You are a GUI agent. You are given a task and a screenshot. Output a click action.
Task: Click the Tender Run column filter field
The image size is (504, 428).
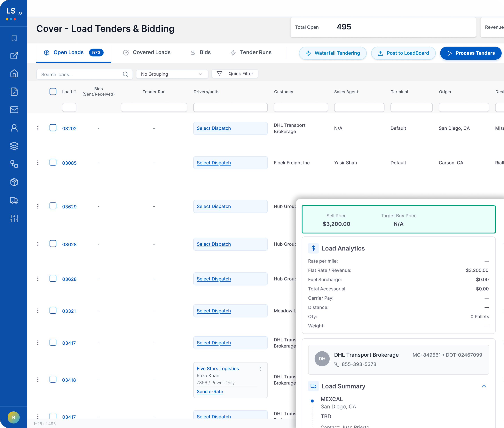(x=154, y=107)
